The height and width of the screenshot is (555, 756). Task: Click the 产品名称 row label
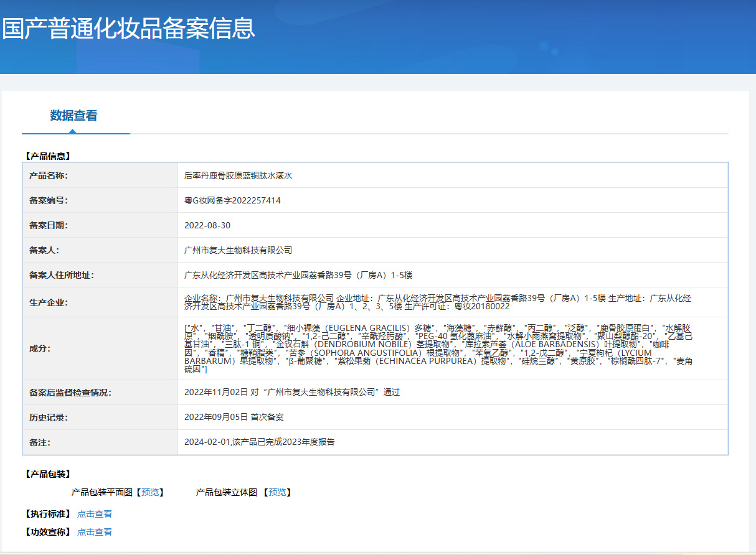coord(49,175)
